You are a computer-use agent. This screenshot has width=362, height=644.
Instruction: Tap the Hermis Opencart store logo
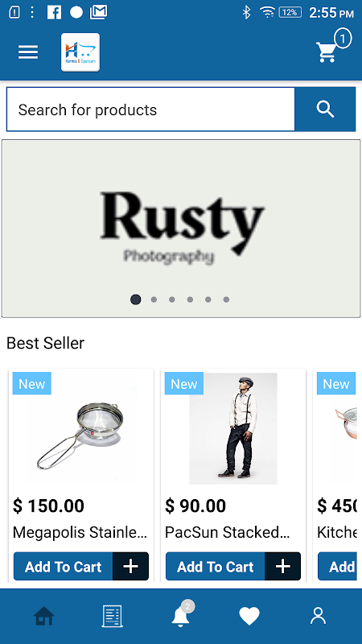tap(80, 52)
